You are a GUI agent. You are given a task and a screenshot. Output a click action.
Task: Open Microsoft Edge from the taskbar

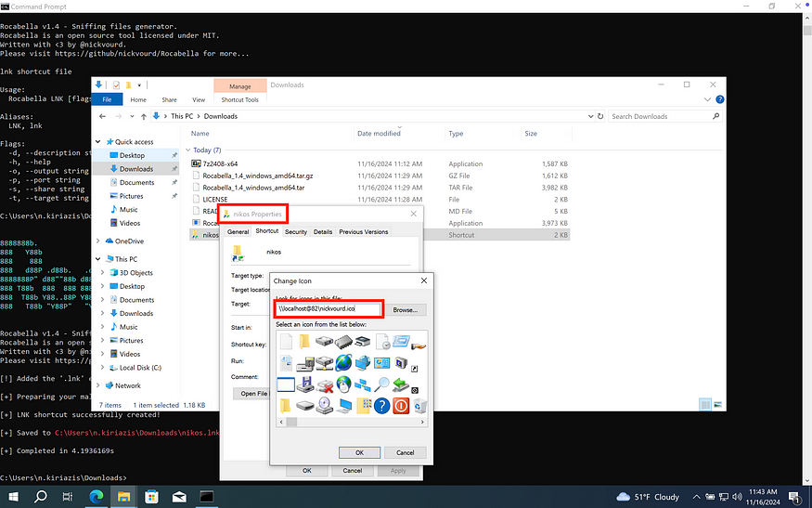(97, 497)
